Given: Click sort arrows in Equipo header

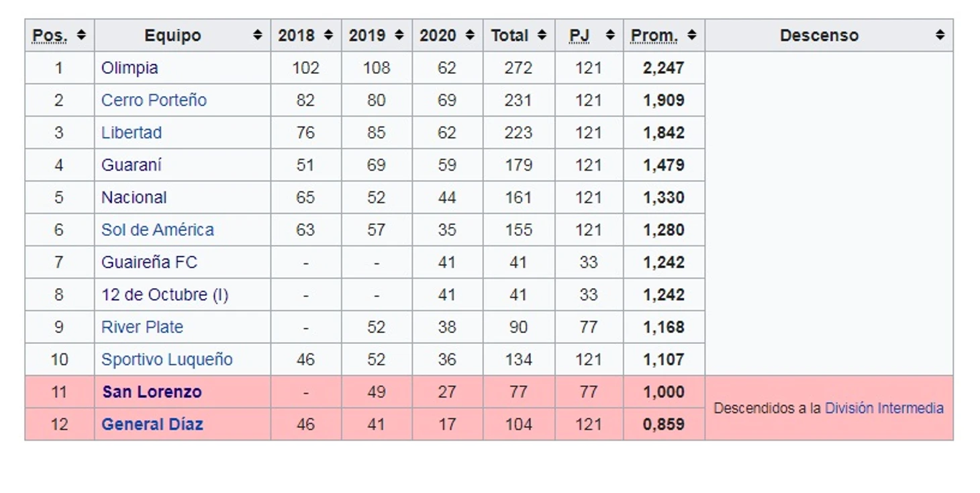Looking at the screenshot, I should (x=257, y=36).
